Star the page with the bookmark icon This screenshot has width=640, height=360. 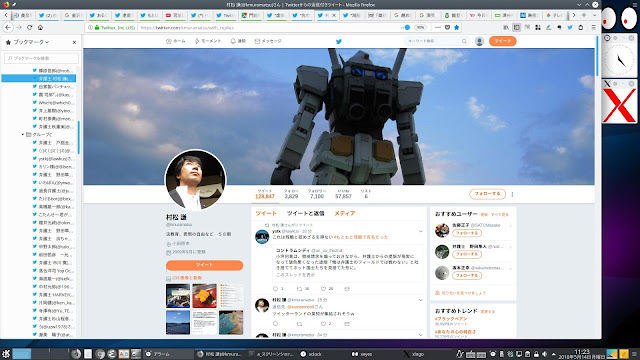tap(457, 27)
